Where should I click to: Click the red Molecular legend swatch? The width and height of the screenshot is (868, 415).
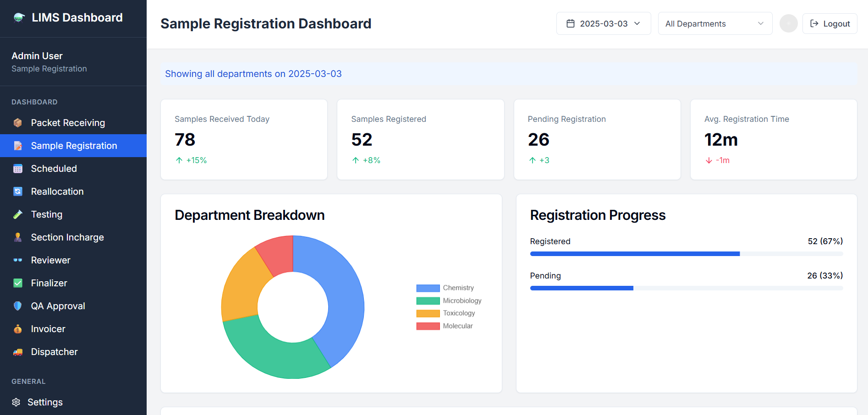[428, 326]
